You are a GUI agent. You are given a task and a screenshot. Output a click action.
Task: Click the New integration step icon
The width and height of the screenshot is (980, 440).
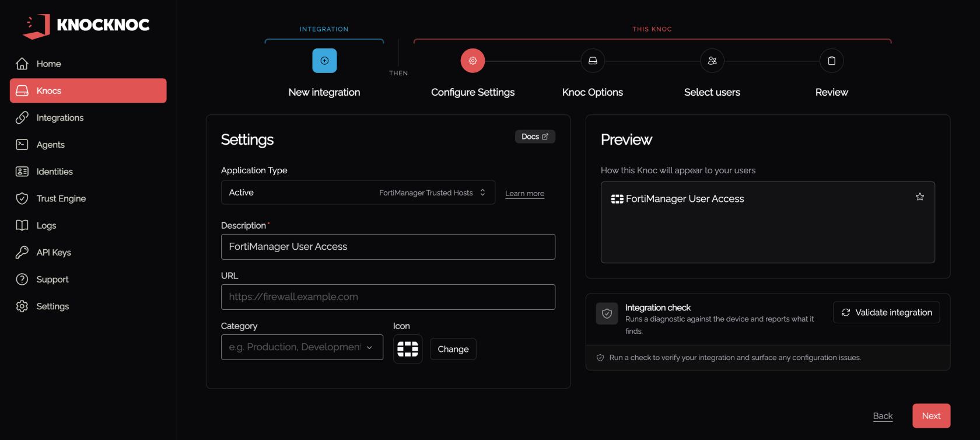tap(324, 61)
